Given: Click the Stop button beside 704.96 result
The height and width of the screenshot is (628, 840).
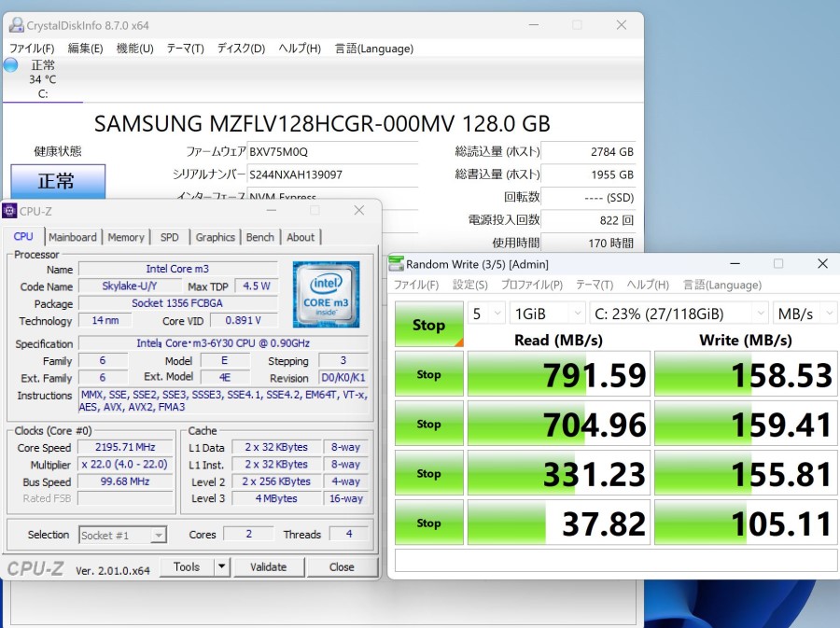Looking at the screenshot, I should click(x=429, y=424).
